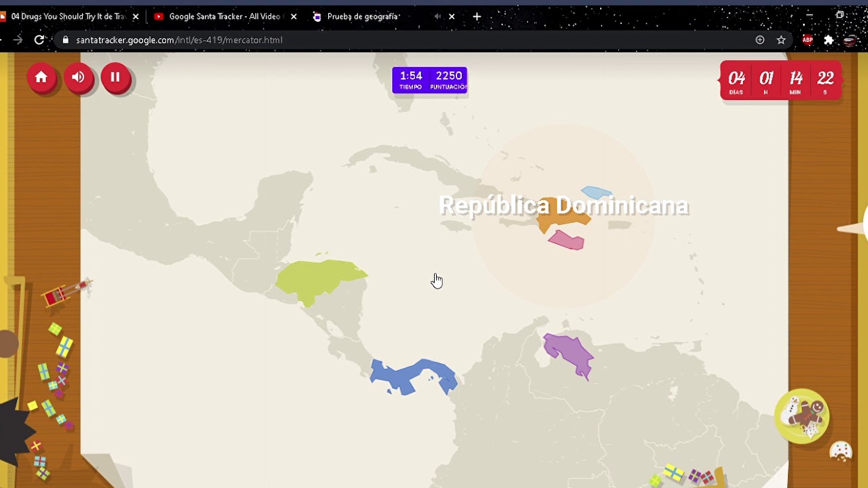Screen dimensions: 868x488
Task: Go forward in browser history
Action: pos(18,40)
